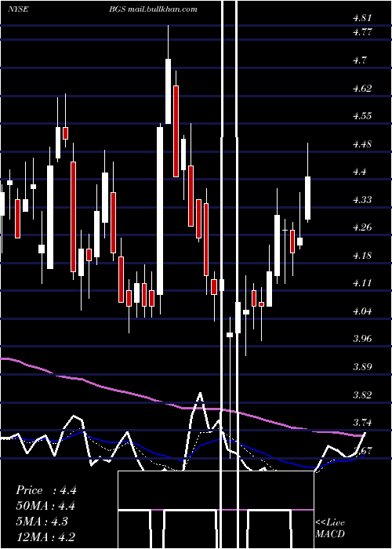Click the 50MA : 4.4 readout
The width and height of the screenshot is (392, 549).
tap(45, 506)
